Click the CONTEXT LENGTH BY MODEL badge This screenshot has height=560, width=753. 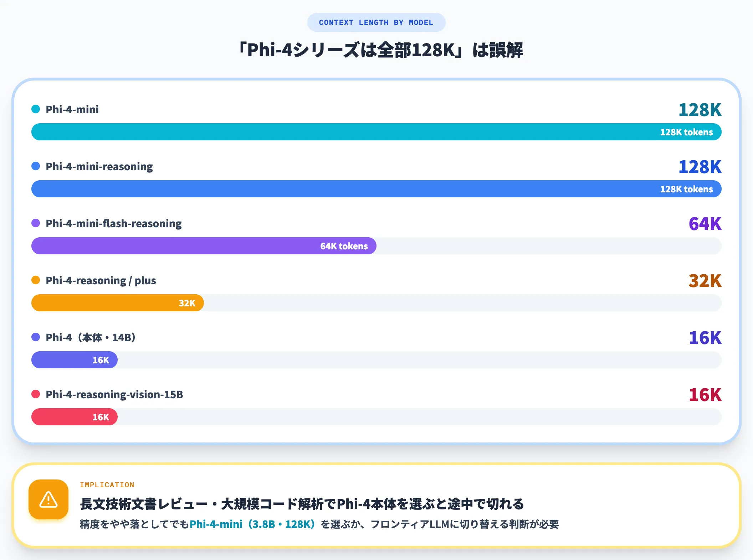click(376, 22)
